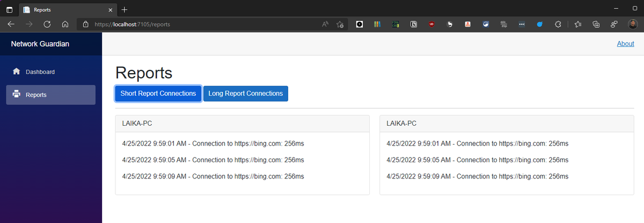Image resolution: width=644 pixels, height=223 pixels.
Task: Enable Read Aloud icon in address bar
Action: tap(325, 24)
